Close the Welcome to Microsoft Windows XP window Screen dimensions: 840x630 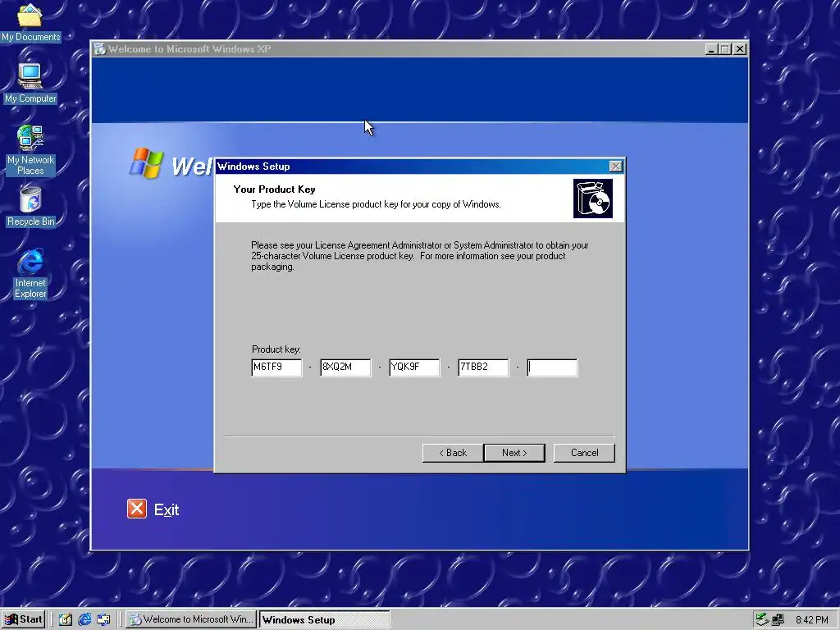(x=740, y=49)
